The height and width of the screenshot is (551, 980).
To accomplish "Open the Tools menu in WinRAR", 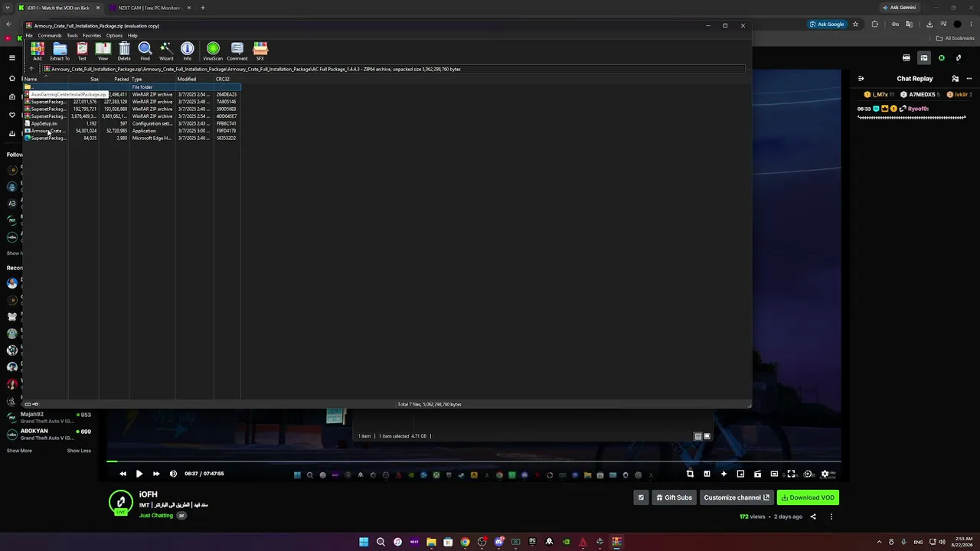I will coord(72,35).
